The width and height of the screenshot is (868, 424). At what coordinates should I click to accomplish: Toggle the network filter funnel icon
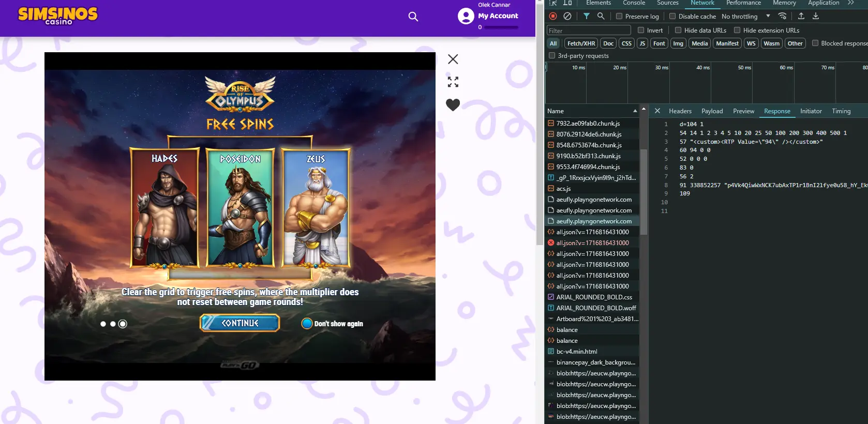pos(587,16)
